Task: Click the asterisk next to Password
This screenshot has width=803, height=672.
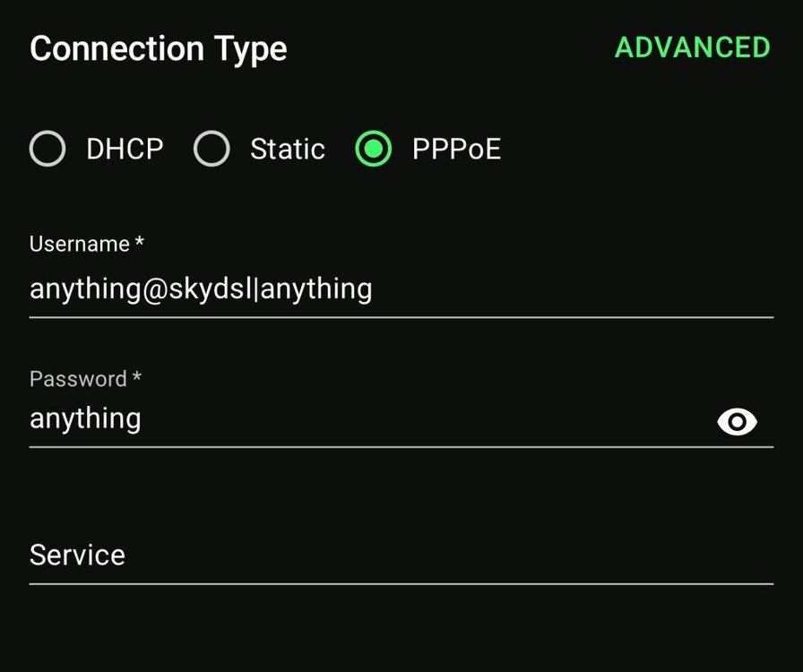Action: click(136, 377)
